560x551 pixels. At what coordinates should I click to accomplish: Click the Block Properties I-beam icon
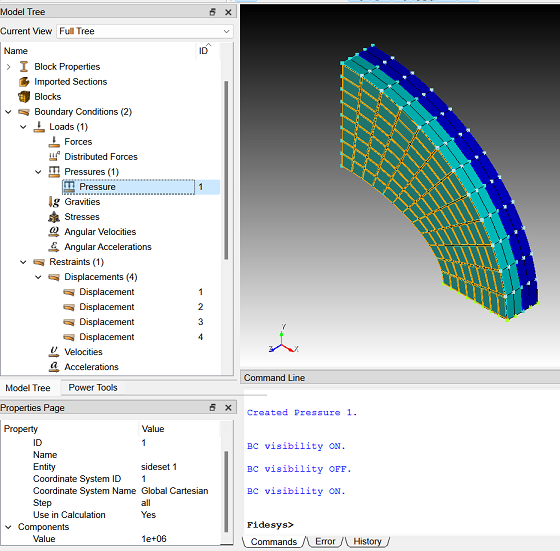pos(24,67)
